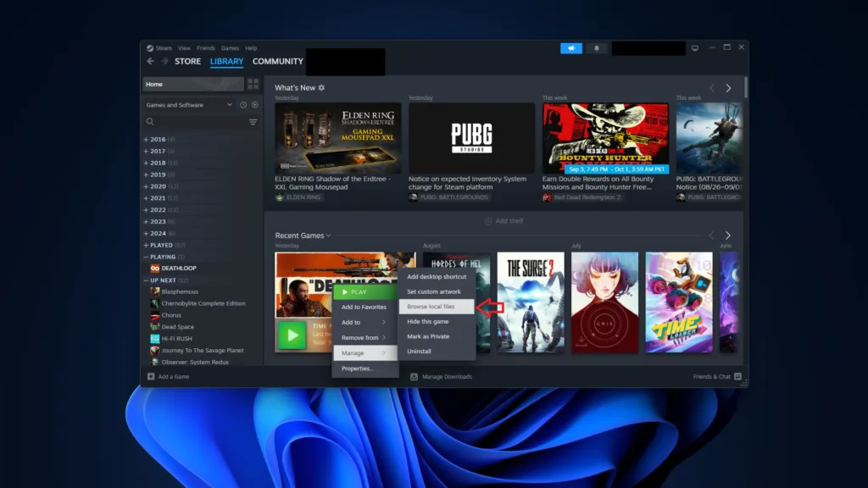Open Properties from context menu
The image size is (868, 488).
(x=364, y=369)
